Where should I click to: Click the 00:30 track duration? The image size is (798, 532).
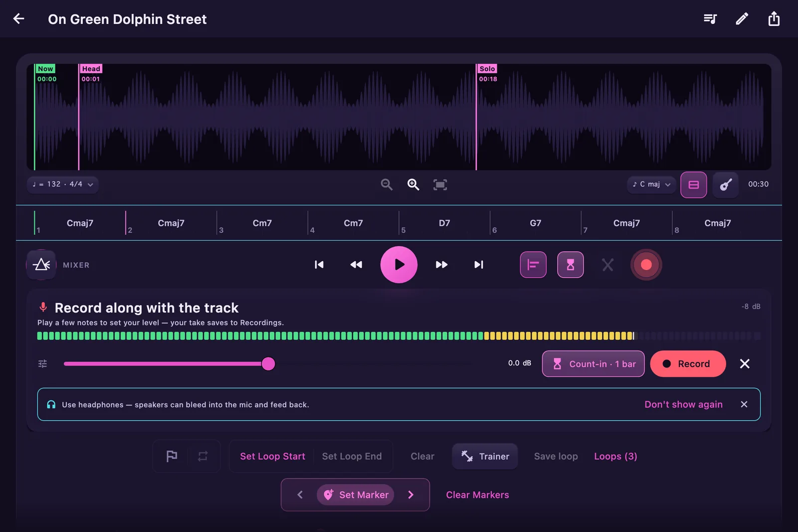click(x=758, y=184)
